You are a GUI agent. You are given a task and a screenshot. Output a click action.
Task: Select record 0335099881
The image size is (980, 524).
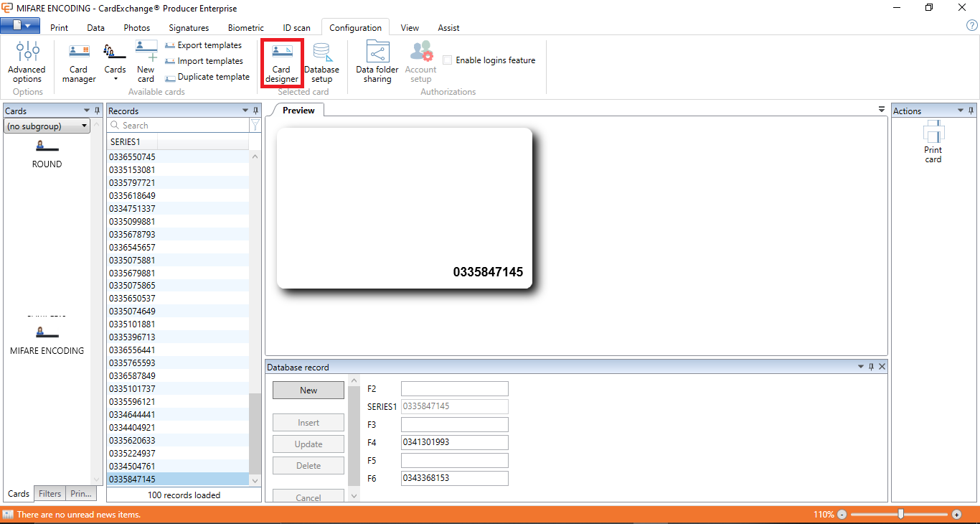tap(178, 221)
